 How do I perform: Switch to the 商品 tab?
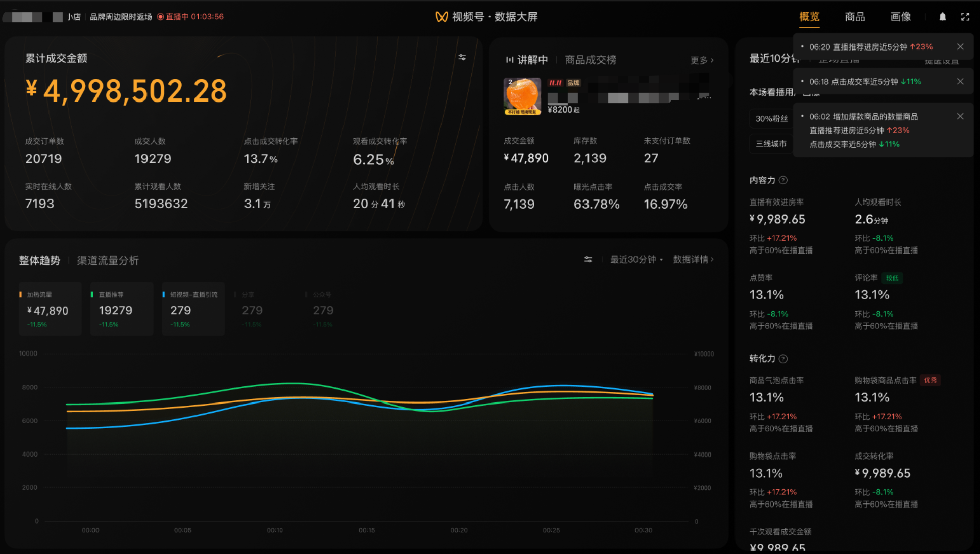pos(855,17)
